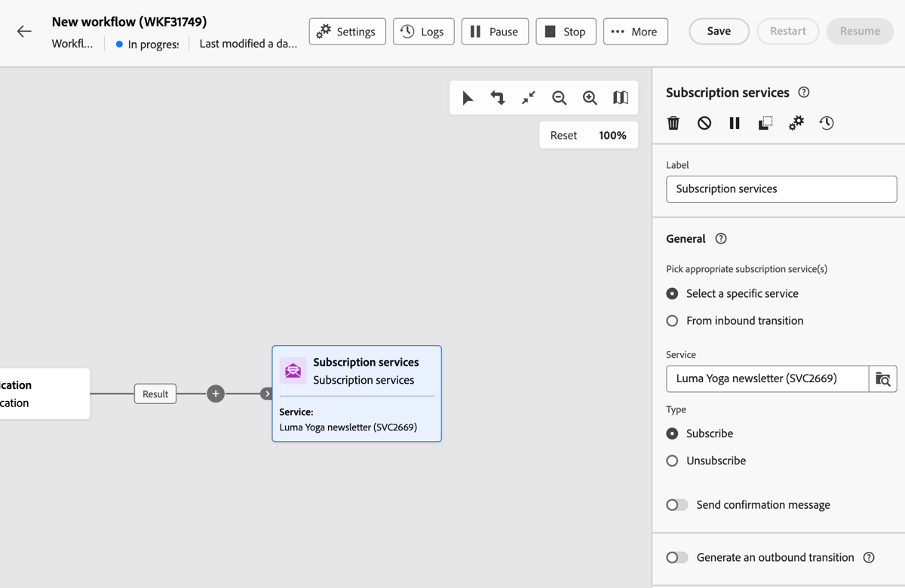Click inside the Label input field
This screenshot has height=588, width=905.
pos(781,188)
